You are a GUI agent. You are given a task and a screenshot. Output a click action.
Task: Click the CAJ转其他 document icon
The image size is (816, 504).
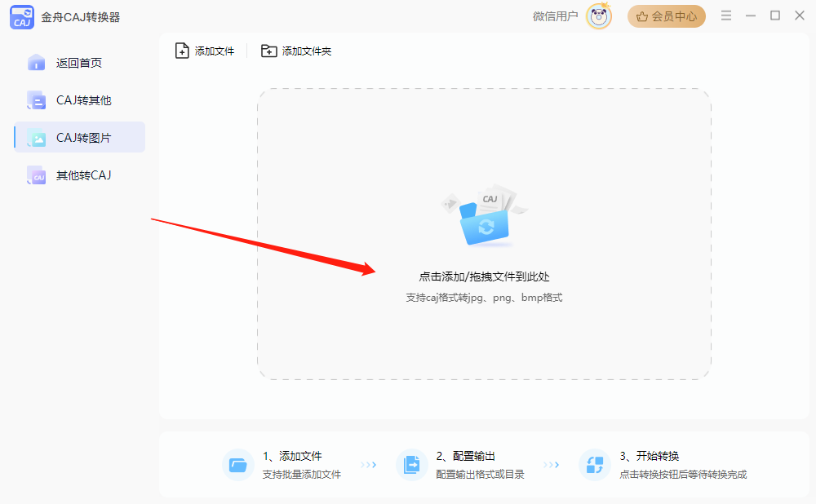tap(36, 100)
